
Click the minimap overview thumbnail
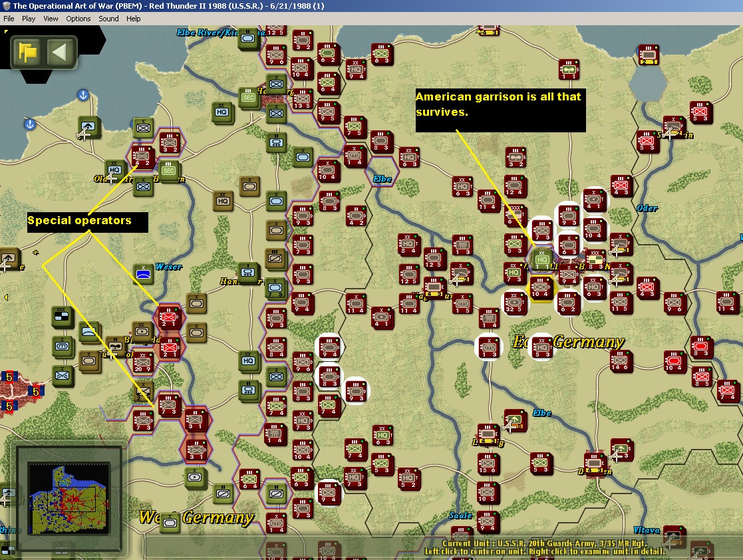click(69, 498)
